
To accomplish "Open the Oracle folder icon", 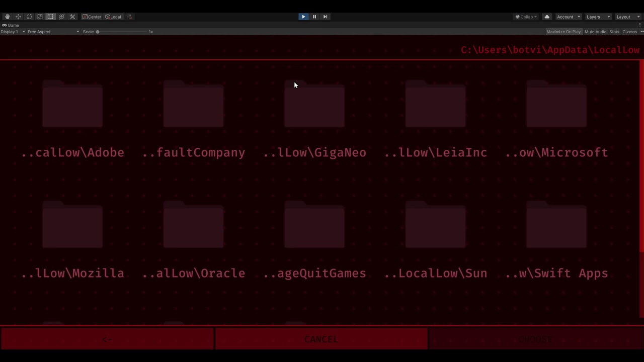I will click(x=193, y=225).
